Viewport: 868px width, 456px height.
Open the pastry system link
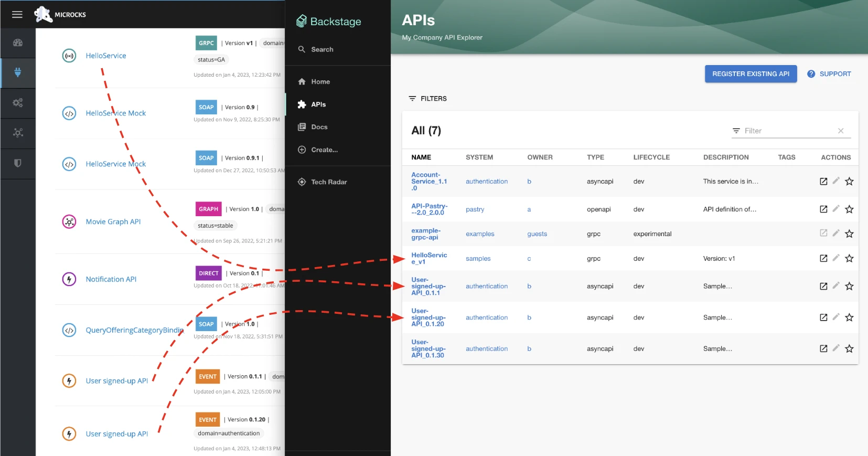coord(475,209)
